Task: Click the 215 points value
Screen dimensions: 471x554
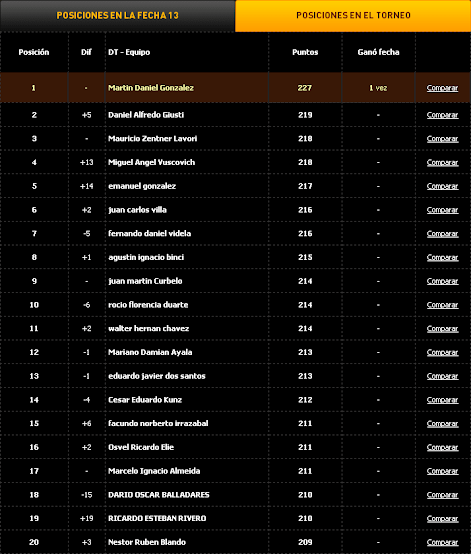Action: click(305, 257)
